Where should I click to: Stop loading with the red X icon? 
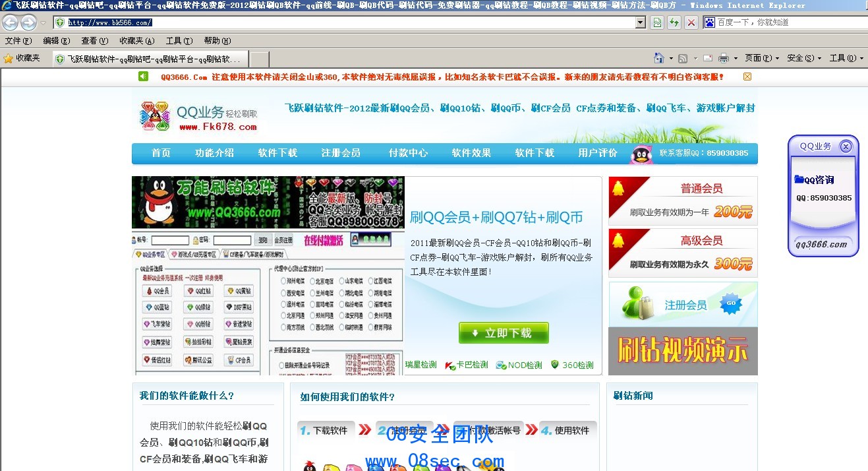click(691, 22)
